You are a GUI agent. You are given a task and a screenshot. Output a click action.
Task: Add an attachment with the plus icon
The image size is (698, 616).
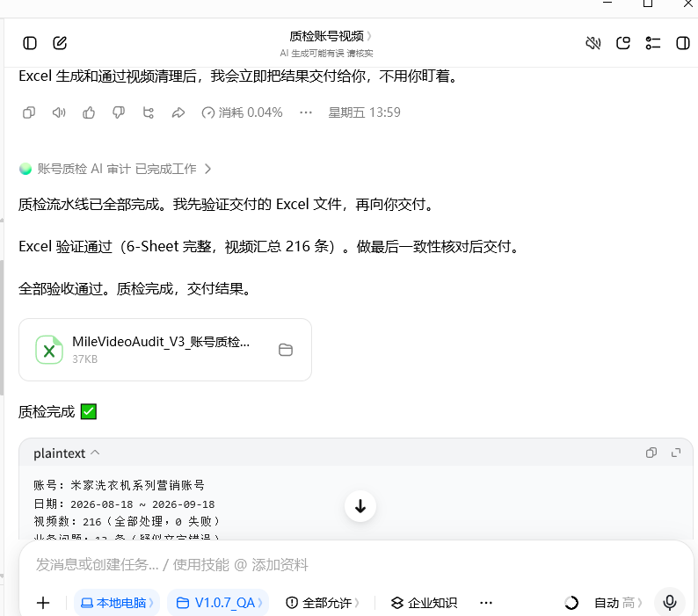pyautogui.click(x=43, y=603)
